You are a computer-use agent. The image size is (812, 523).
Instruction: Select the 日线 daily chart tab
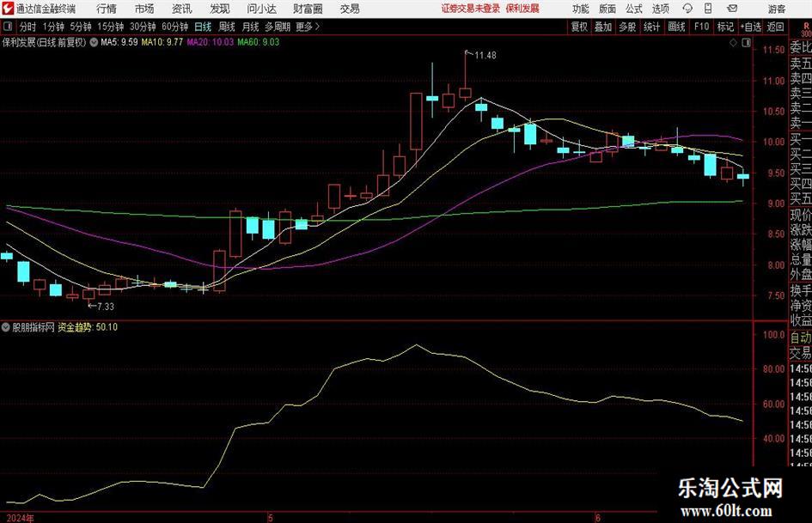(203, 27)
